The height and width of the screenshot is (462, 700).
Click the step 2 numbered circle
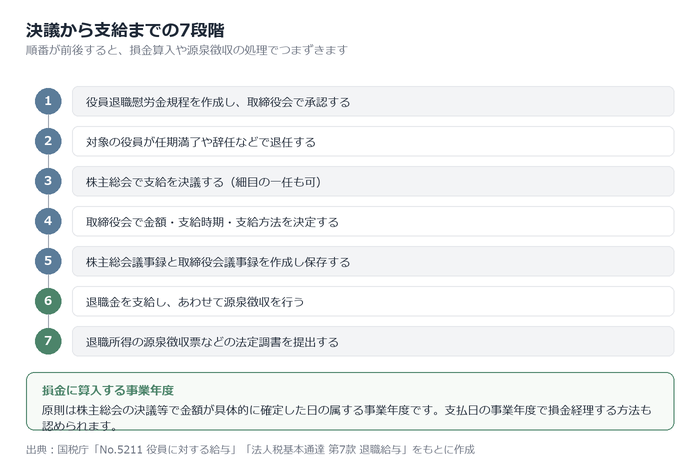coord(48,141)
